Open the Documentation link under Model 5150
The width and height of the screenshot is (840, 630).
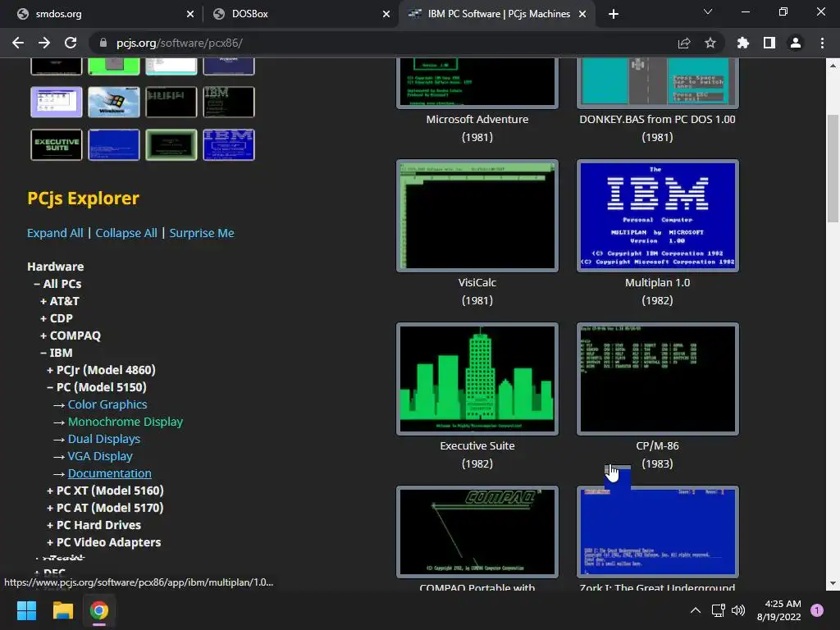(109, 473)
